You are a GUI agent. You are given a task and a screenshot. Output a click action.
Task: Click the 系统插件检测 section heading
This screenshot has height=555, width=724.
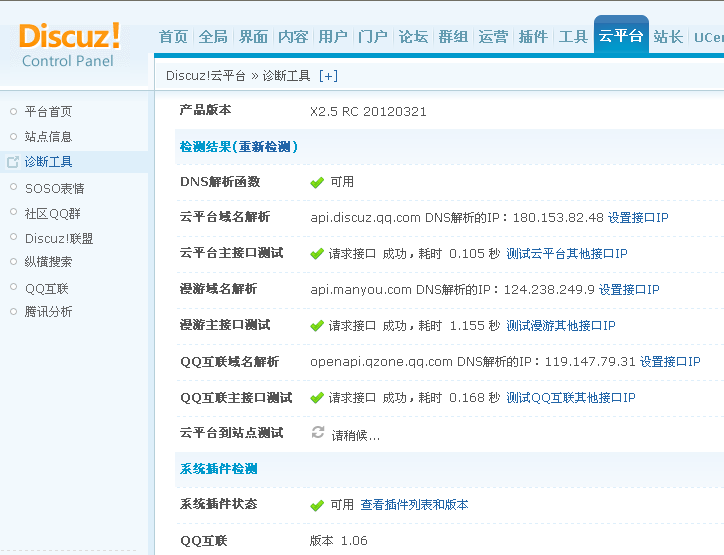218,469
